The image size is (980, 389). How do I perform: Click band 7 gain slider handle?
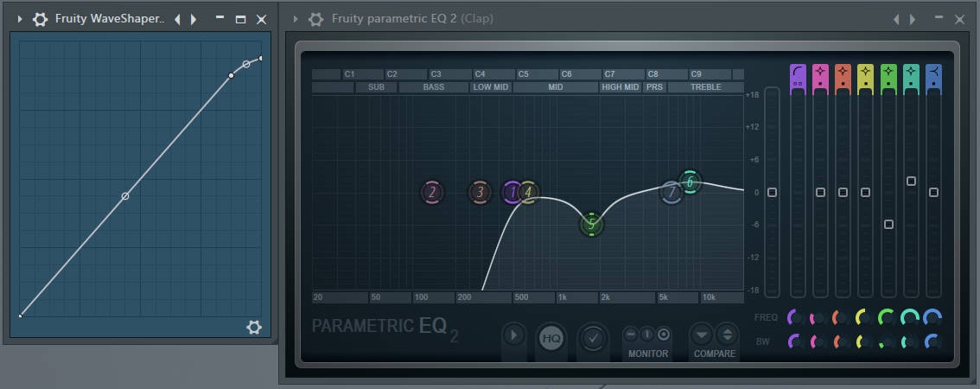click(933, 192)
